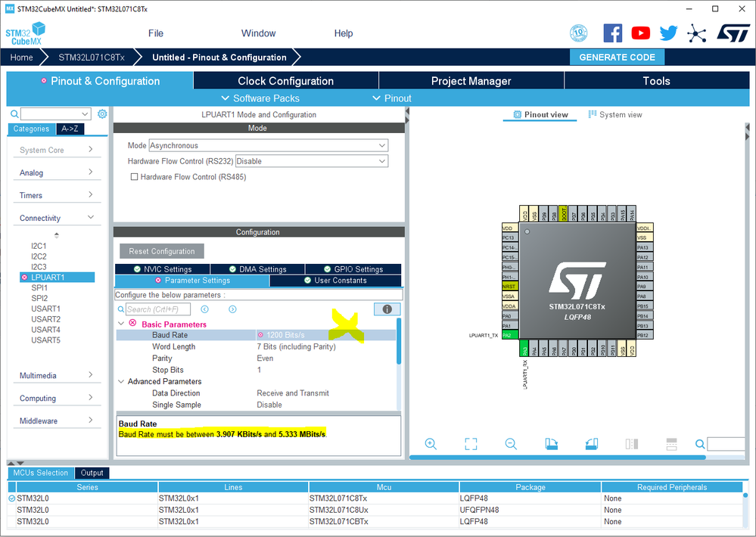Click the horizontal flip icon in pinout toolbar
The height and width of the screenshot is (537, 756).
coord(631,443)
